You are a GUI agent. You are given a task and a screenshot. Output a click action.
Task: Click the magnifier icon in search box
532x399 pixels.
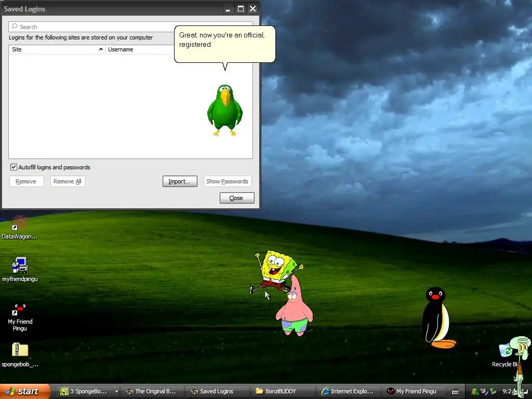pos(14,26)
